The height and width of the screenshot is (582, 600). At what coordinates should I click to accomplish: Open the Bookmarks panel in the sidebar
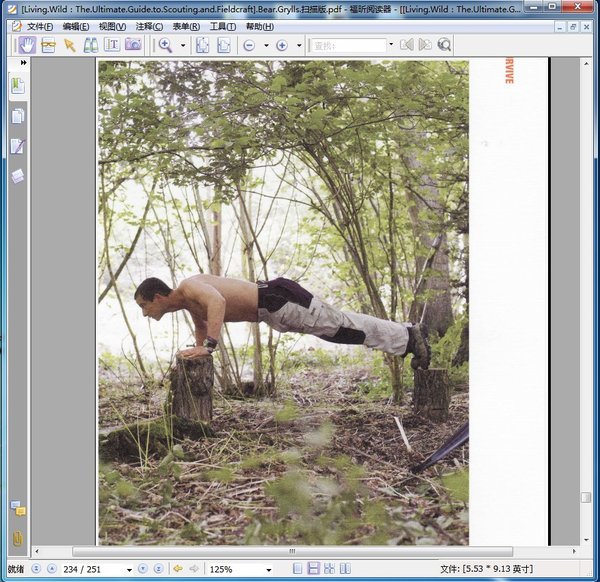pos(18,86)
